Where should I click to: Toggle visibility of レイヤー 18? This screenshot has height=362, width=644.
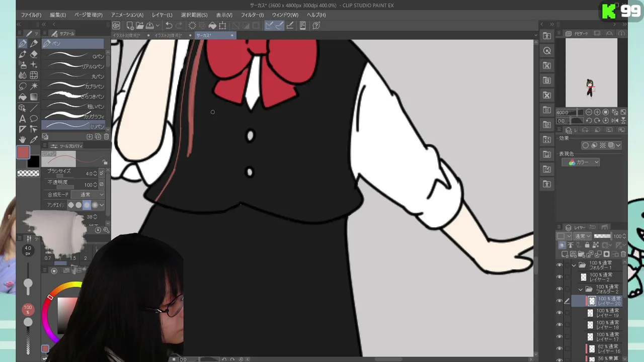[x=559, y=325]
